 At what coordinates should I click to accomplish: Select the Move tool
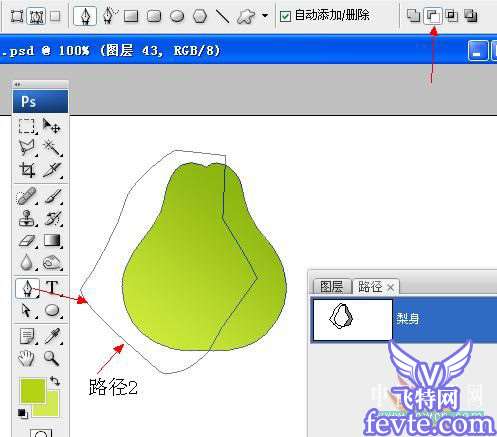tap(51, 126)
